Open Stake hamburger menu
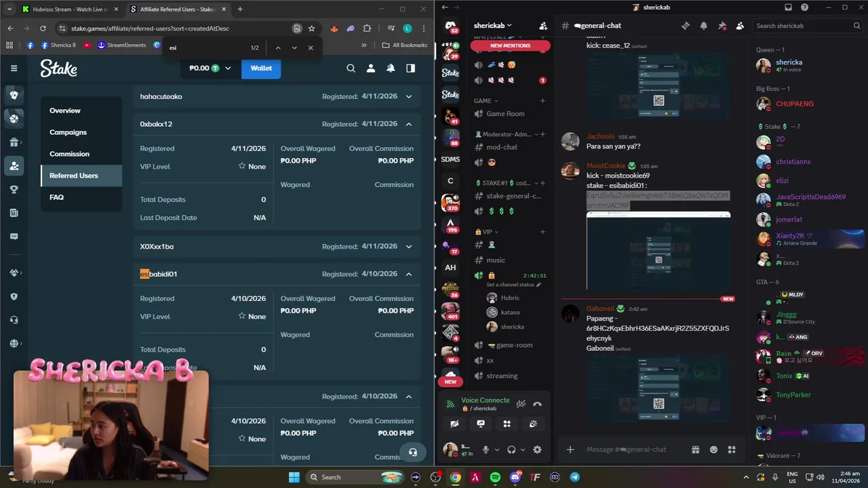Viewport: 868px width, 488px height. (x=14, y=68)
